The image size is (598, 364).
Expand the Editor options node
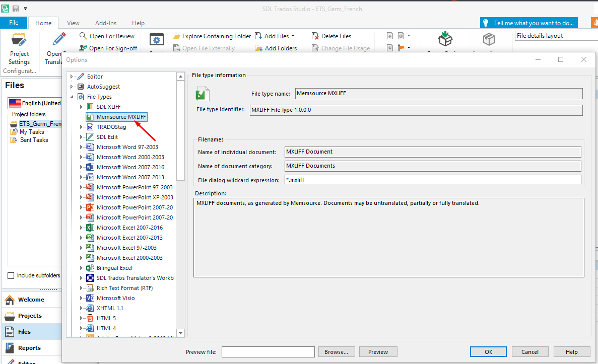tap(72, 77)
